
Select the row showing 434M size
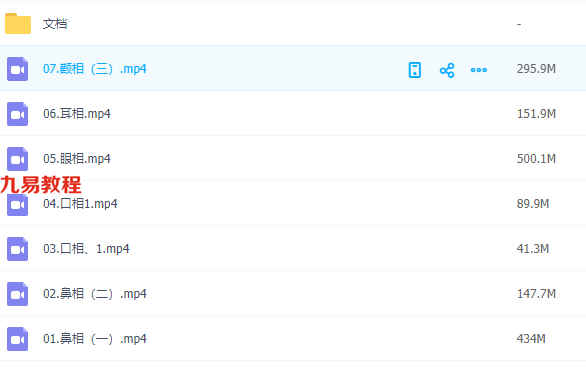pyautogui.click(x=293, y=339)
